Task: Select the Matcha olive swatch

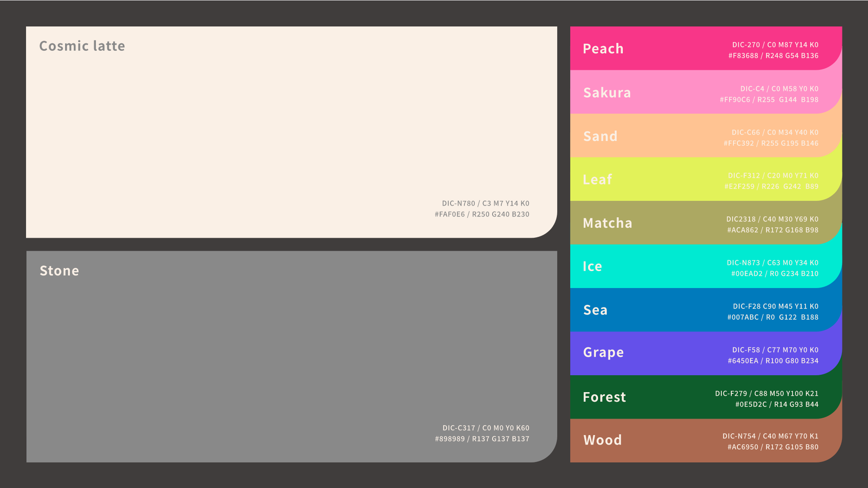Action: (x=677, y=223)
